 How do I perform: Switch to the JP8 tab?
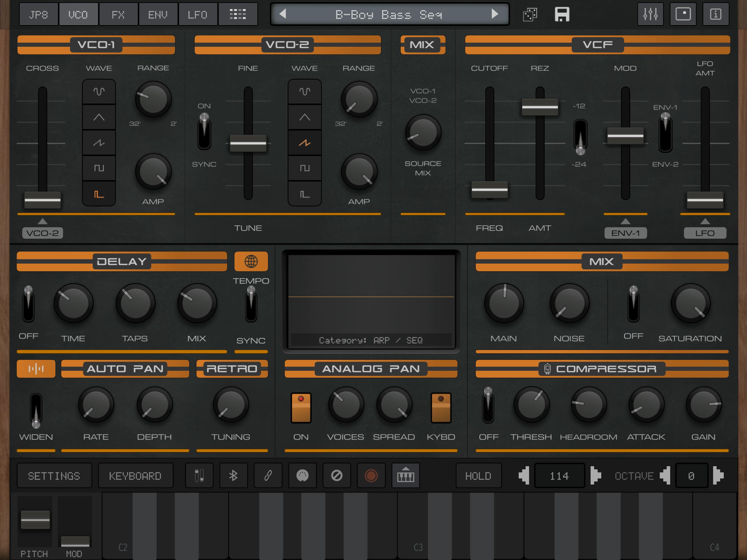[x=39, y=14]
